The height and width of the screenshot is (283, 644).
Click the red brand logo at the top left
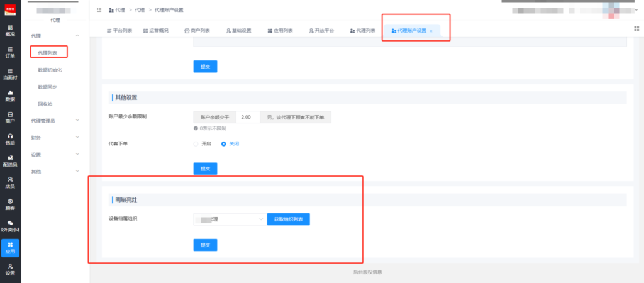coord(10,10)
